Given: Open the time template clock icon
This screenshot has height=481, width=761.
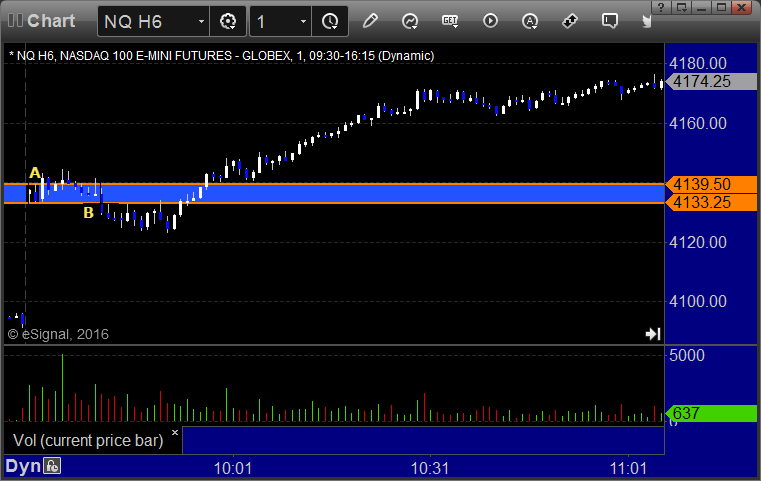Looking at the screenshot, I should tap(330, 21).
